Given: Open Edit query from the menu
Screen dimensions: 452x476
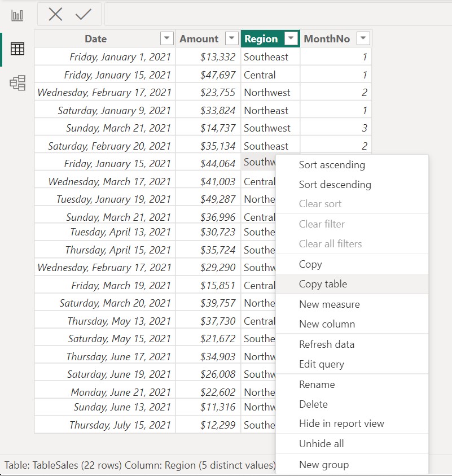Looking at the screenshot, I should coord(322,365).
